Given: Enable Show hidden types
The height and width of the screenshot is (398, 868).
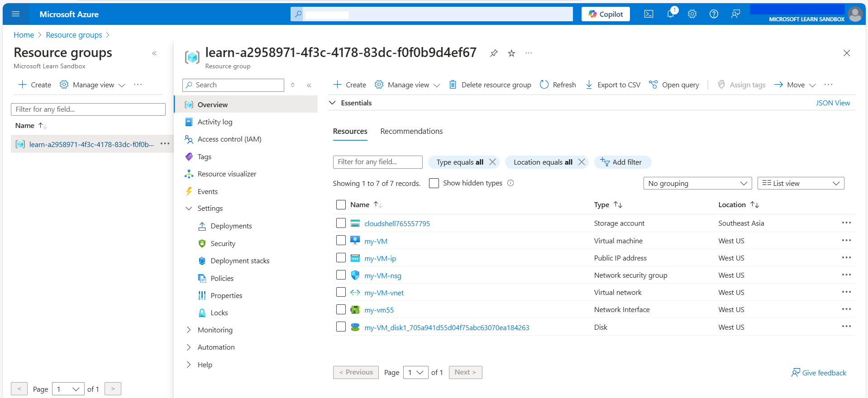Looking at the screenshot, I should click(434, 183).
